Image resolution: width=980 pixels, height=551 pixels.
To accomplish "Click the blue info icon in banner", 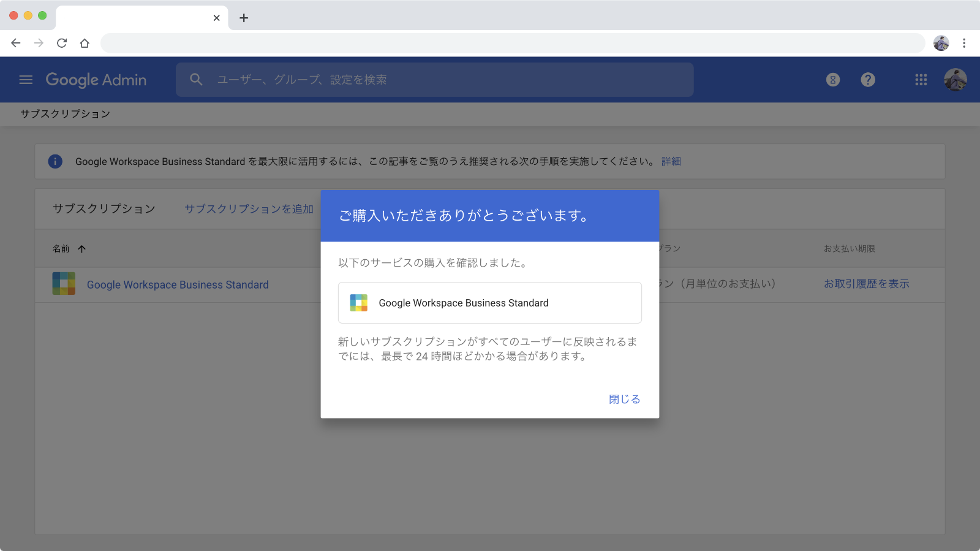I will tap(55, 161).
